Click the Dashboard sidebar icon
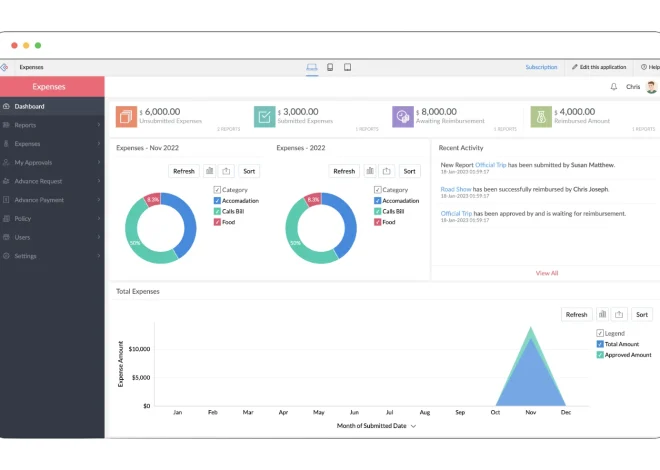660x470 pixels. [x=6, y=106]
